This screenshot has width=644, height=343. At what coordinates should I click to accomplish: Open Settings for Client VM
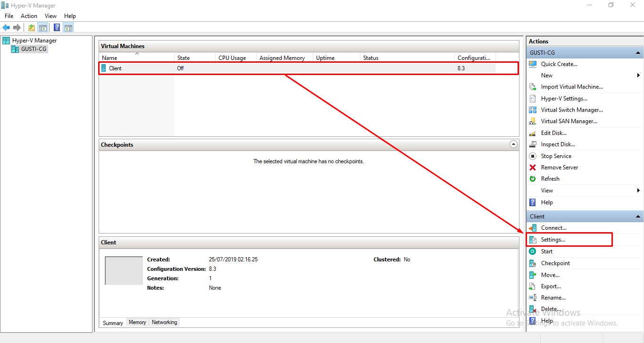[553, 240]
